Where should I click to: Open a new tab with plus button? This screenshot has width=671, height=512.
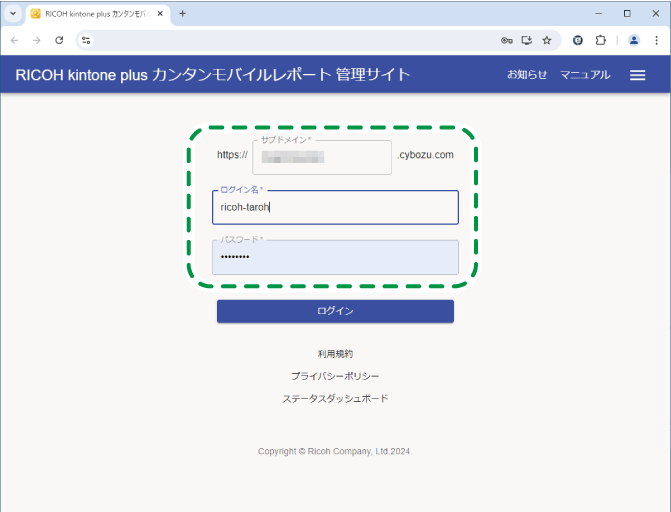pos(183,14)
